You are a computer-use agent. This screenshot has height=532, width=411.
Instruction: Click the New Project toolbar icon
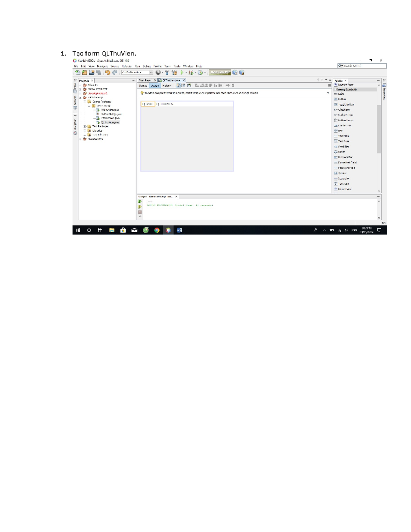coord(85,73)
